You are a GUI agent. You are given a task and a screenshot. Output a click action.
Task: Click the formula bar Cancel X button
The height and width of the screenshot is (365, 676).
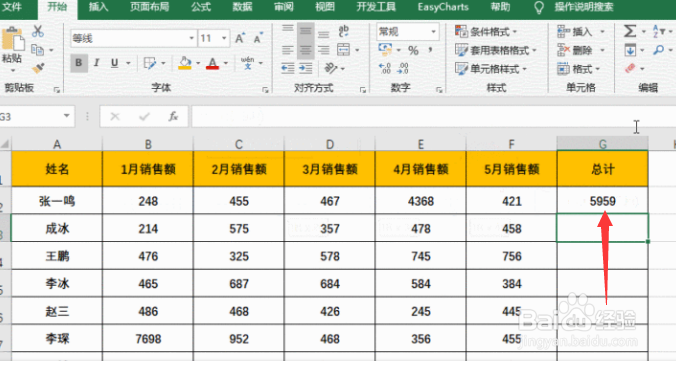115,116
